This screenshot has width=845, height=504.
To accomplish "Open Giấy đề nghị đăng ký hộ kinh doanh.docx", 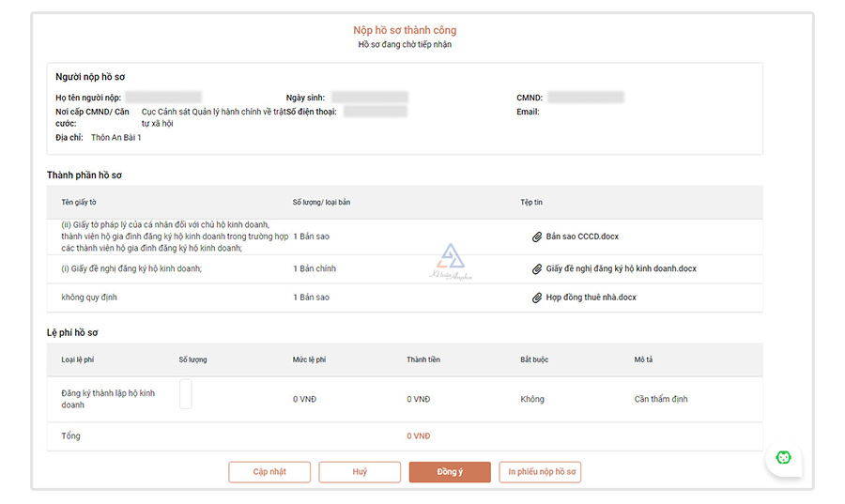I will tap(621, 268).
